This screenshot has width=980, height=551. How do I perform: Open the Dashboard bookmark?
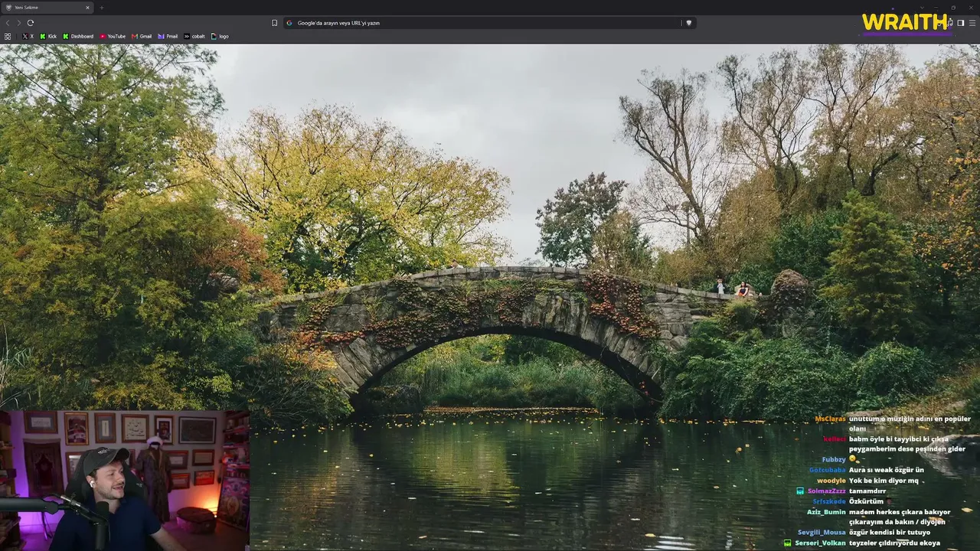78,36
